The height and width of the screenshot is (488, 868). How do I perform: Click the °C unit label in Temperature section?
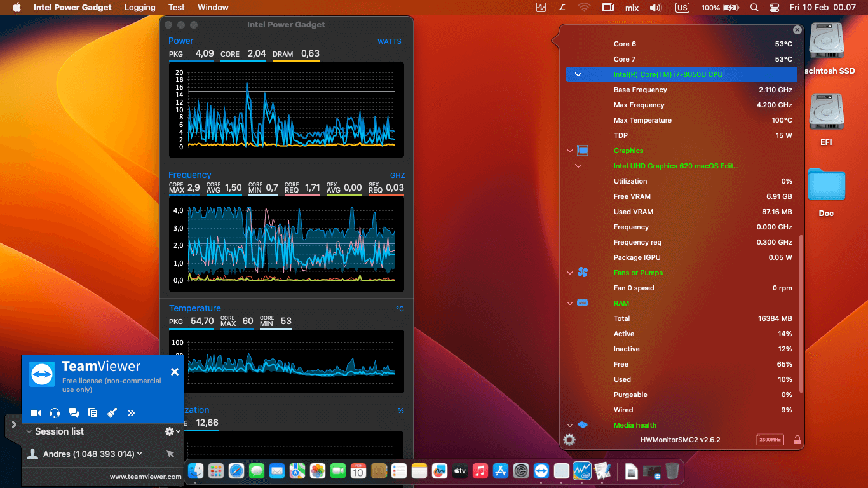pyautogui.click(x=400, y=309)
